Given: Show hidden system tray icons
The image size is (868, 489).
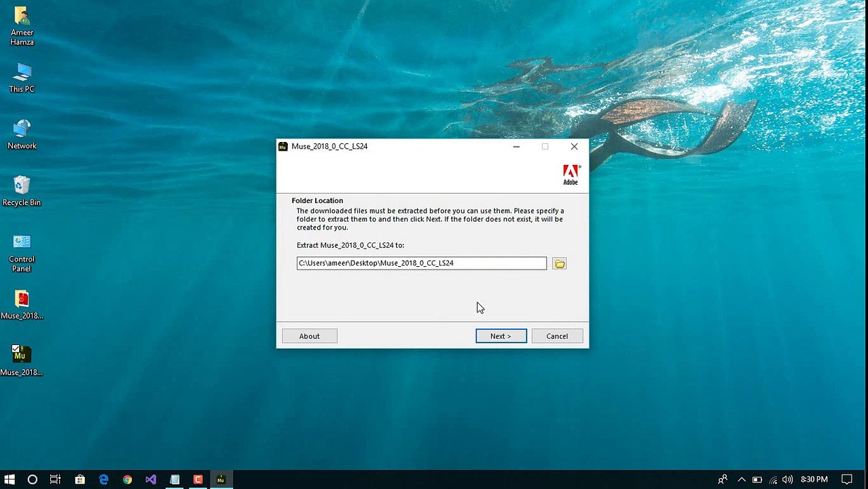Looking at the screenshot, I should click(x=742, y=479).
